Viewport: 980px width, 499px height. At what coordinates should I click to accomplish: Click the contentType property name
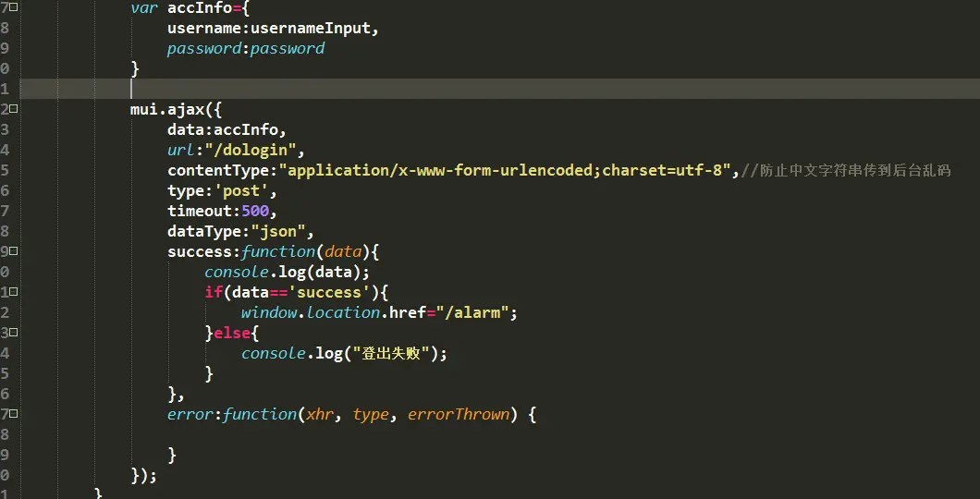pos(218,171)
